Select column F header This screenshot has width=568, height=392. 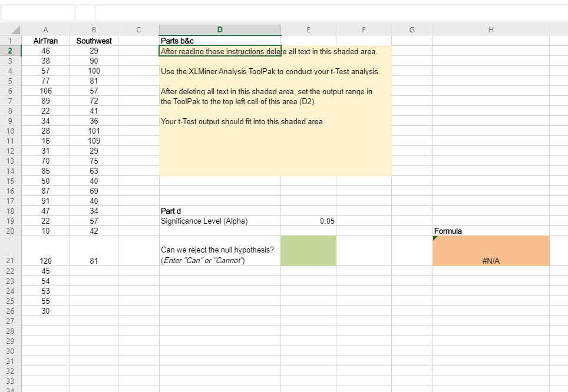pyautogui.click(x=364, y=30)
